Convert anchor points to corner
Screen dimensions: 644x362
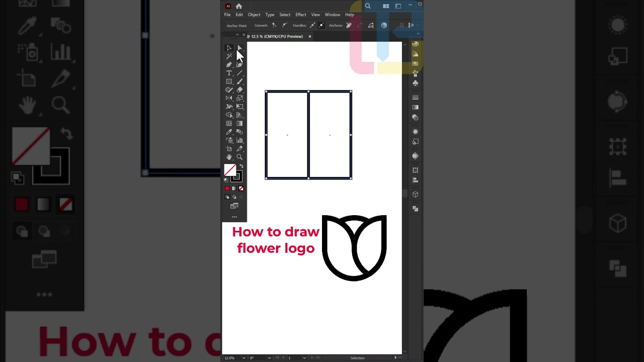click(x=274, y=25)
